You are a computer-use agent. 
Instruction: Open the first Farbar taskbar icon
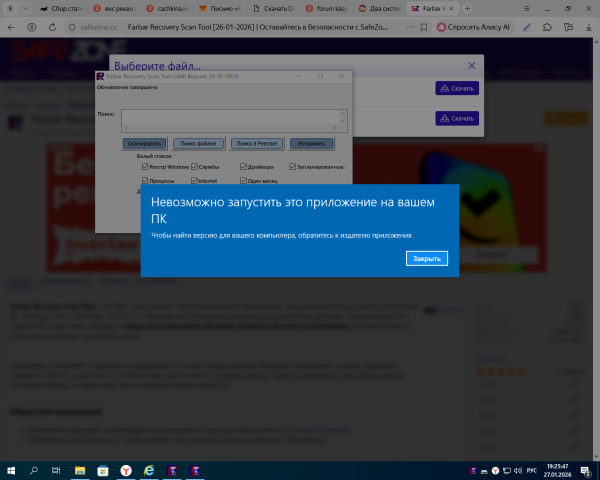(172, 471)
